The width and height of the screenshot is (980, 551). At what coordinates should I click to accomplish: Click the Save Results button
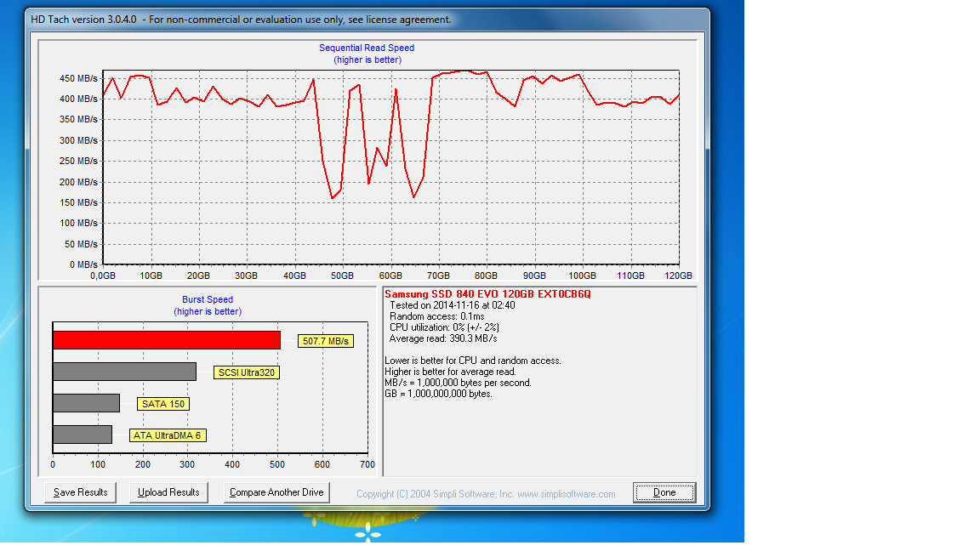pyautogui.click(x=81, y=492)
